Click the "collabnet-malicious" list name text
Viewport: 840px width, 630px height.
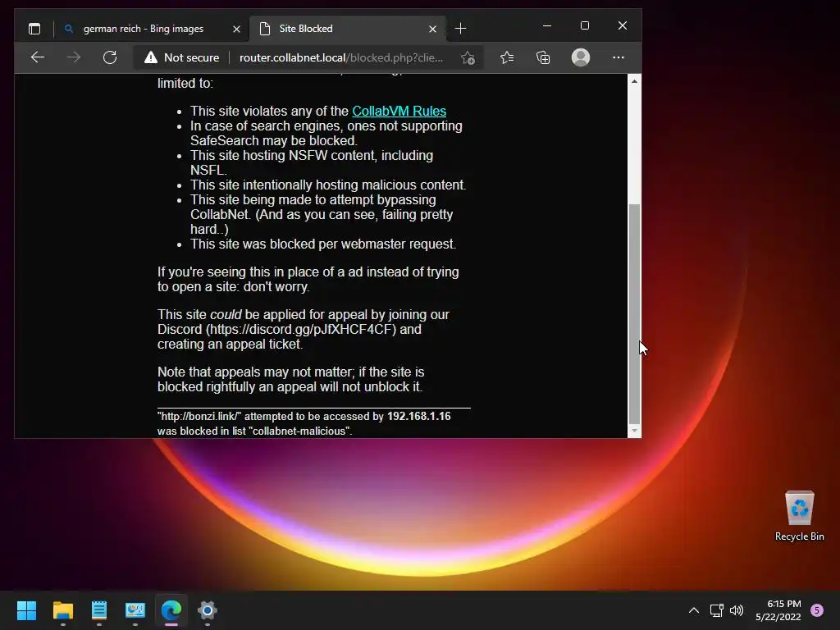(x=300, y=431)
